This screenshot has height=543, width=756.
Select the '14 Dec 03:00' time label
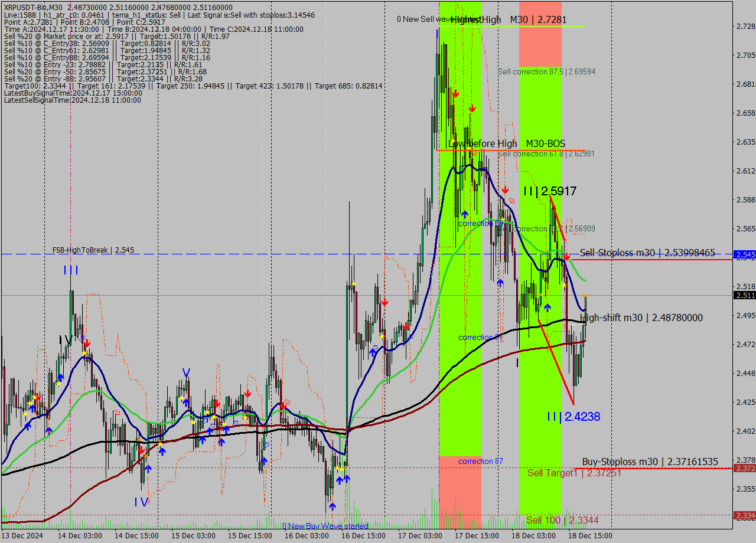(80, 536)
